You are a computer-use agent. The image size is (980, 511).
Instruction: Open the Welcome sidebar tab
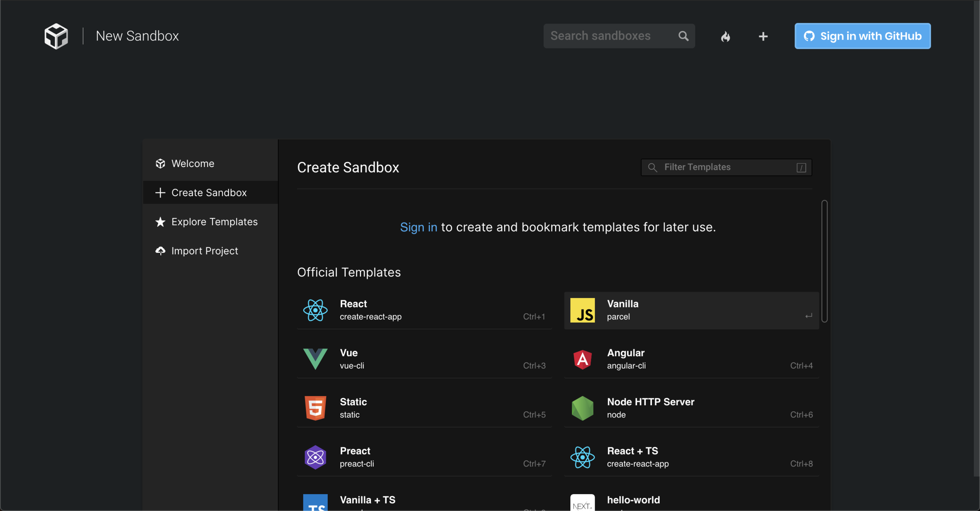(x=192, y=164)
